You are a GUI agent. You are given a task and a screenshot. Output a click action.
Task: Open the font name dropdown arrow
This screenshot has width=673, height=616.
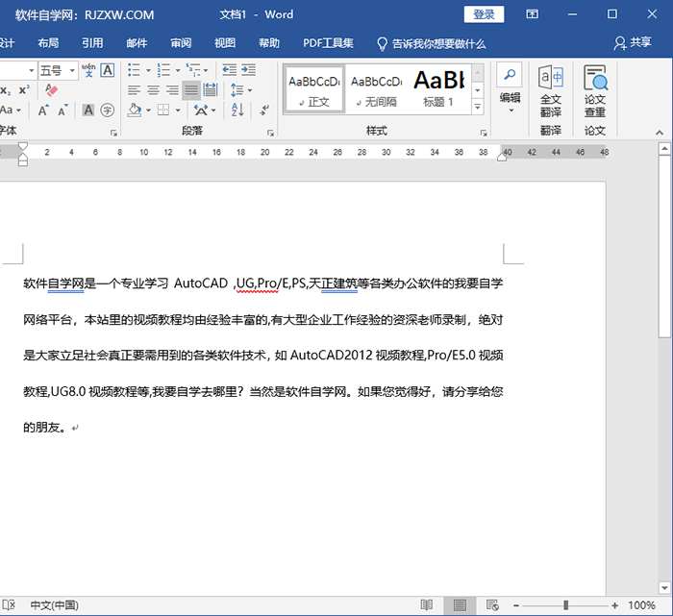pyautogui.click(x=32, y=70)
